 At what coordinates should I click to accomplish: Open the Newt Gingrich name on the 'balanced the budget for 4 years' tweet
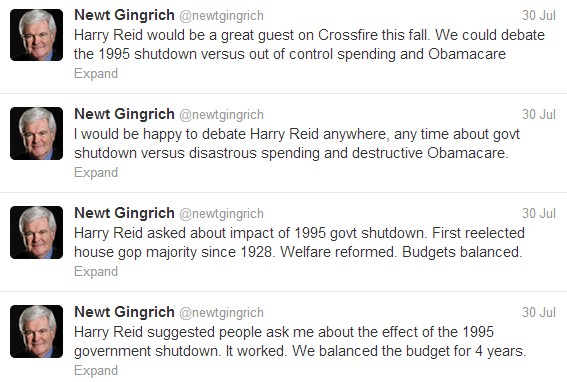(x=124, y=313)
